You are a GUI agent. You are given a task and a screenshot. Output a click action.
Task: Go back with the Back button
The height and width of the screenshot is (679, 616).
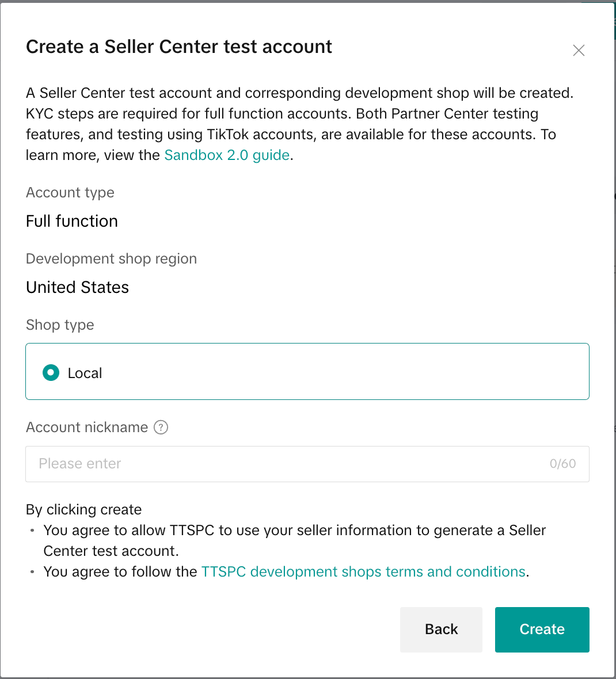point(441,629)
